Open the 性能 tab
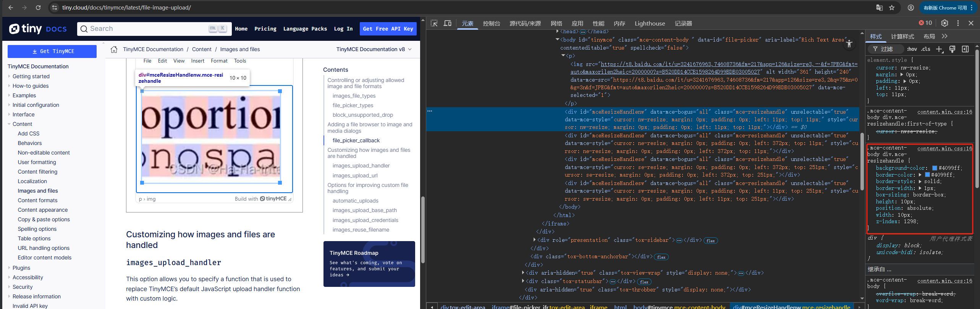 pyautogui.click(x=598, y=23)
